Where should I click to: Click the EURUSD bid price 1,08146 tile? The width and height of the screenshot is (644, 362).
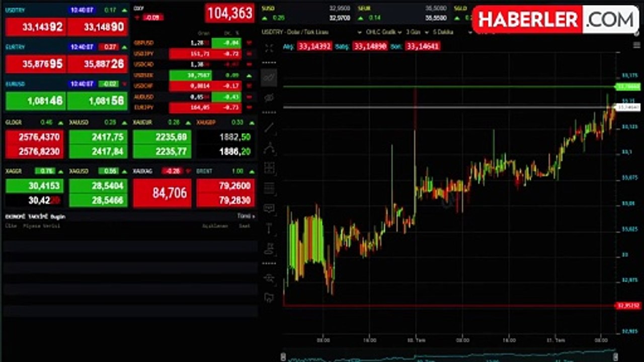(36, 101)
